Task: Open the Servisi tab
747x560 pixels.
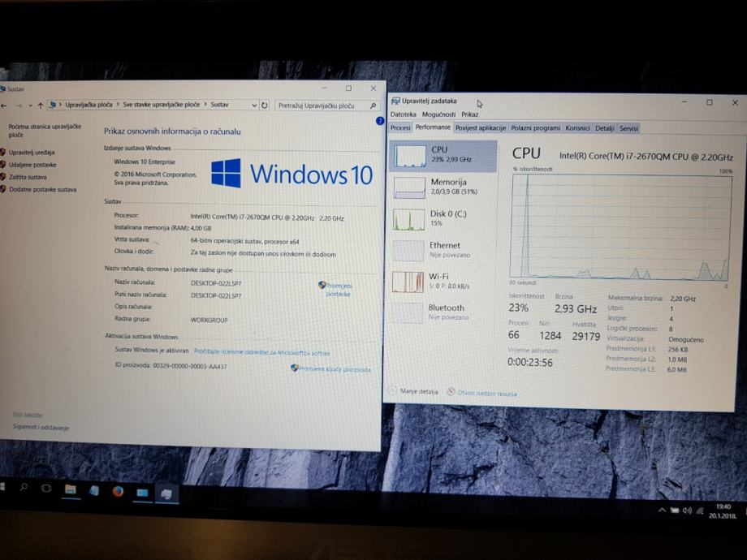Action: click(x=628, y=128)
